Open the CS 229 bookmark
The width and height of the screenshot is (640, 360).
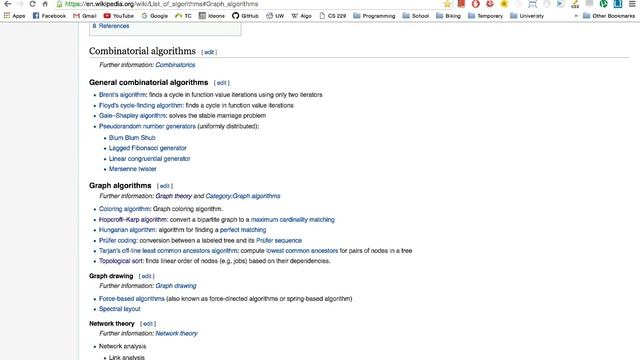click(x=333, y=16)
